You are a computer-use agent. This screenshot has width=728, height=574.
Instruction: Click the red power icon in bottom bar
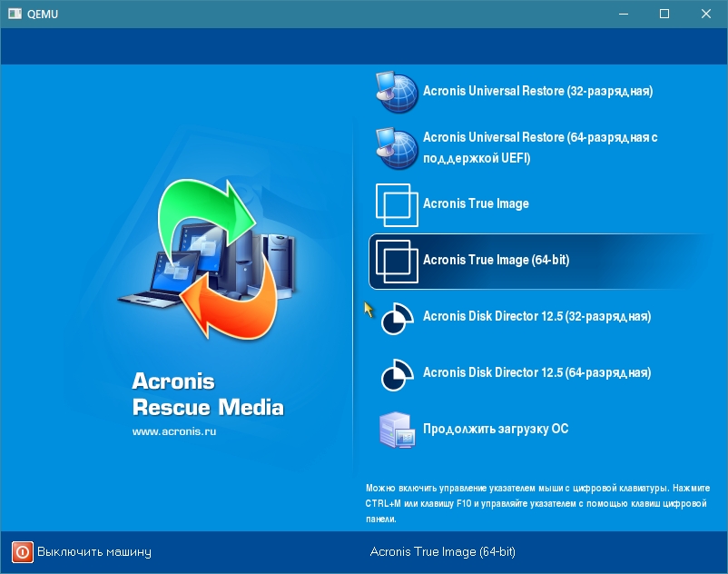click(23, 551)
